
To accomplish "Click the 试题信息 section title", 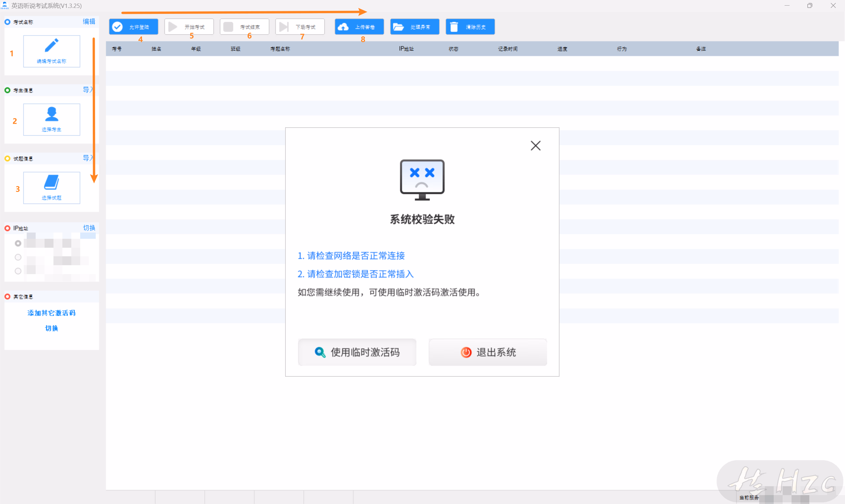I will pyautogui.click(x=23, y=159).
